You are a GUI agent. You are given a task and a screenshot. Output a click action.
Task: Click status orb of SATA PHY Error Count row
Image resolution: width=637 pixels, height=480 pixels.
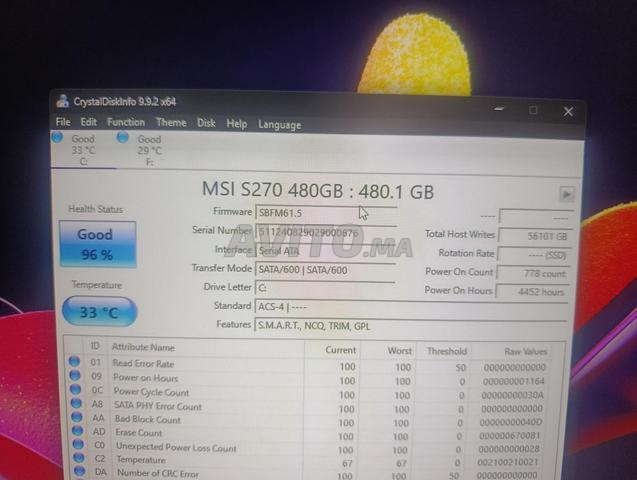[76, 403]
